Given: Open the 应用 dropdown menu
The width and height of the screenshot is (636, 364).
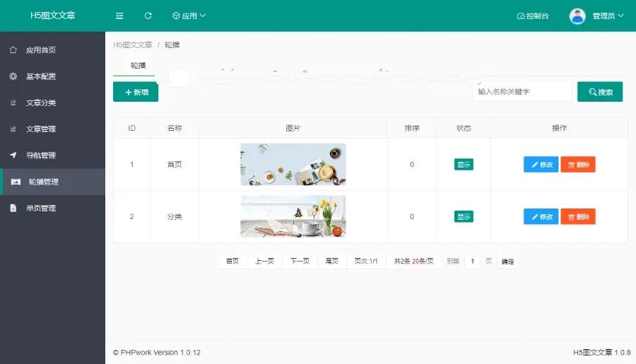Looking at the screenshot, I should pyautogui.click(x=189, y=16).
